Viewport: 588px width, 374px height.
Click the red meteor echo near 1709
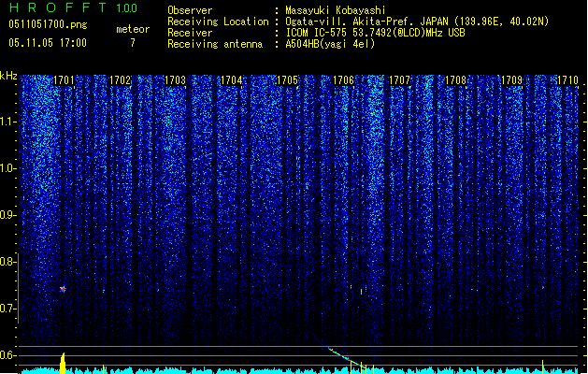pos(542,287)
